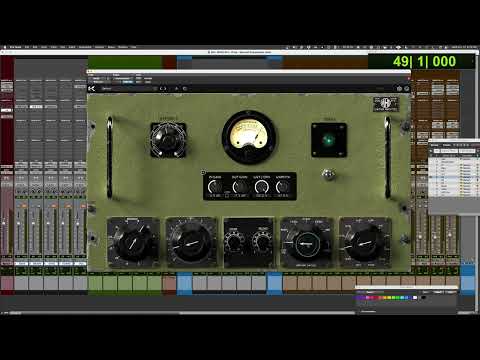Open the plugin preset name field

click(128, 89)
